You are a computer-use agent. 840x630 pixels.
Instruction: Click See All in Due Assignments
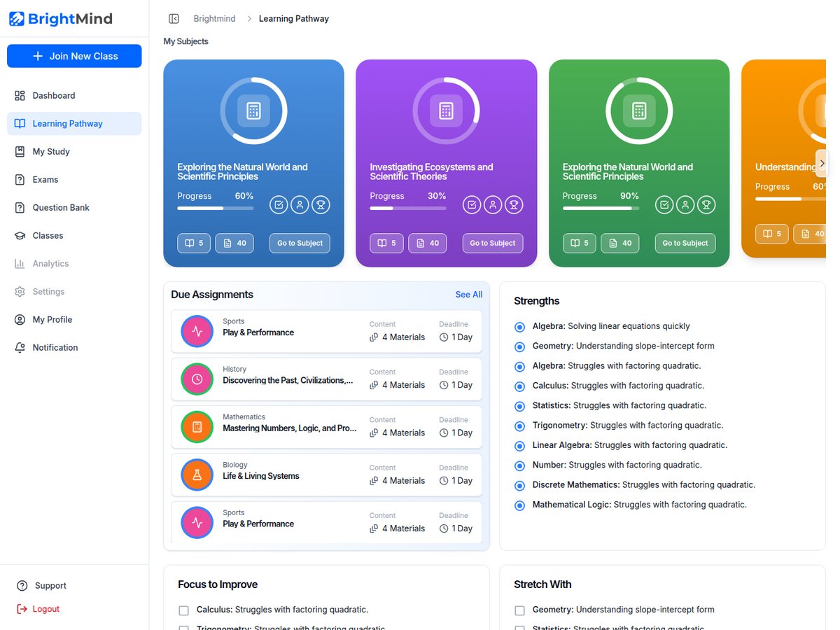click(x=469, y=295)
